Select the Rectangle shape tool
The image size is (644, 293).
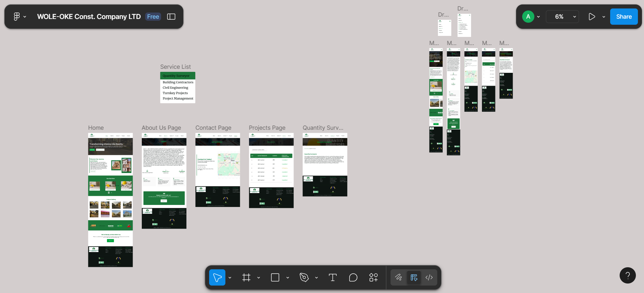[275, 277]
